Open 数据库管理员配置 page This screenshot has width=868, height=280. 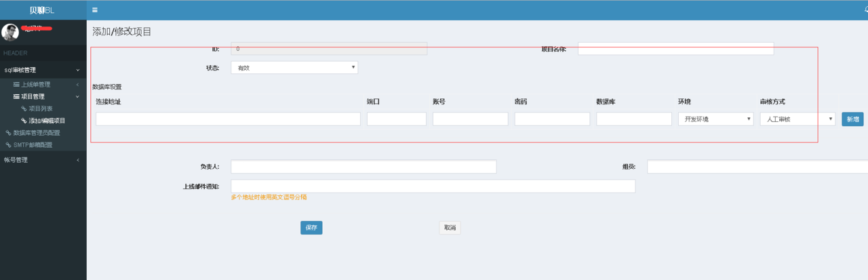(37, 132)
